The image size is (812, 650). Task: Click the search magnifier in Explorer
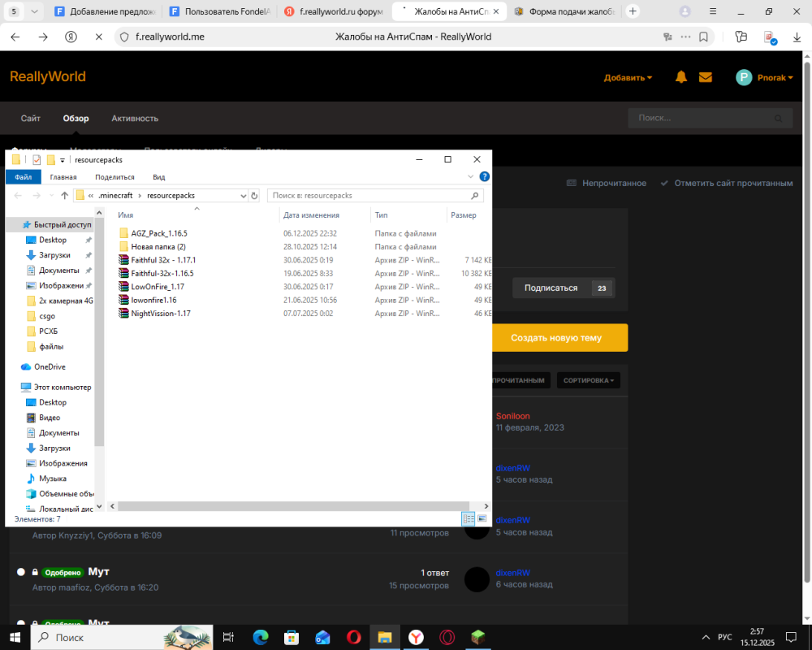(x=475, y=196)
